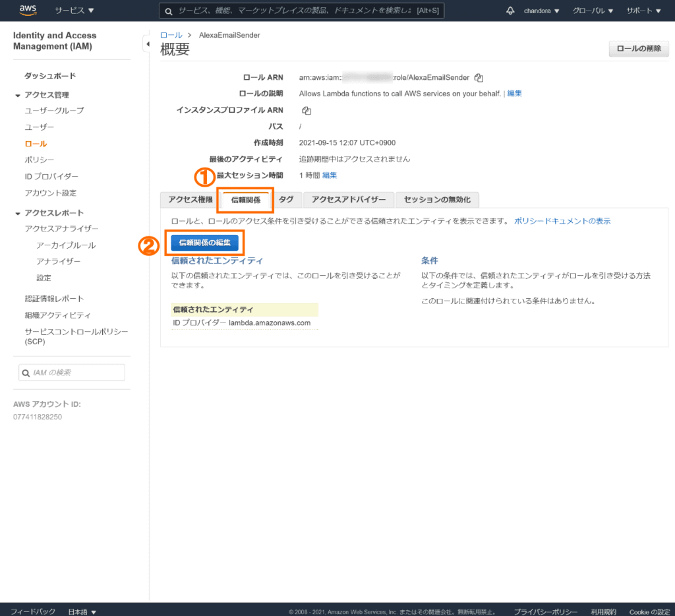The width and height of the screenshot is (675, 616).
Task: Open the notifications bell icon
Action: coord(510,11)
